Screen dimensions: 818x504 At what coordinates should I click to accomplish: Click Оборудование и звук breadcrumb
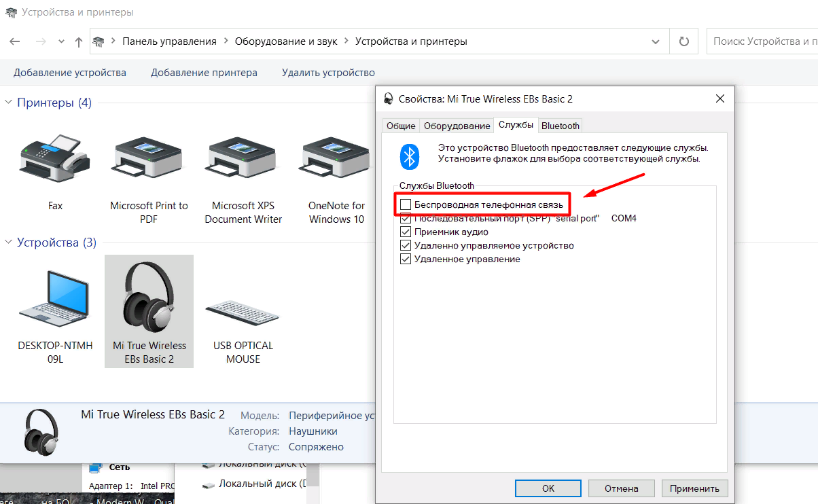pyautogui.click(x=286, y=41)
